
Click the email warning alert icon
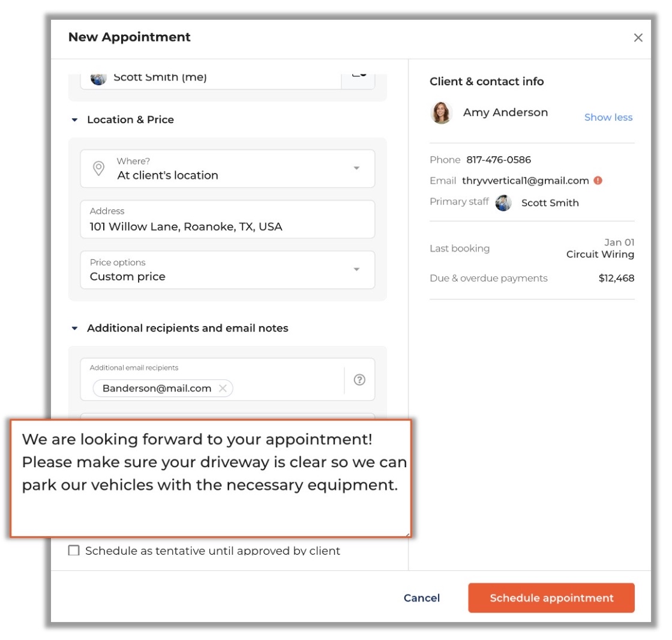[598, 181]
